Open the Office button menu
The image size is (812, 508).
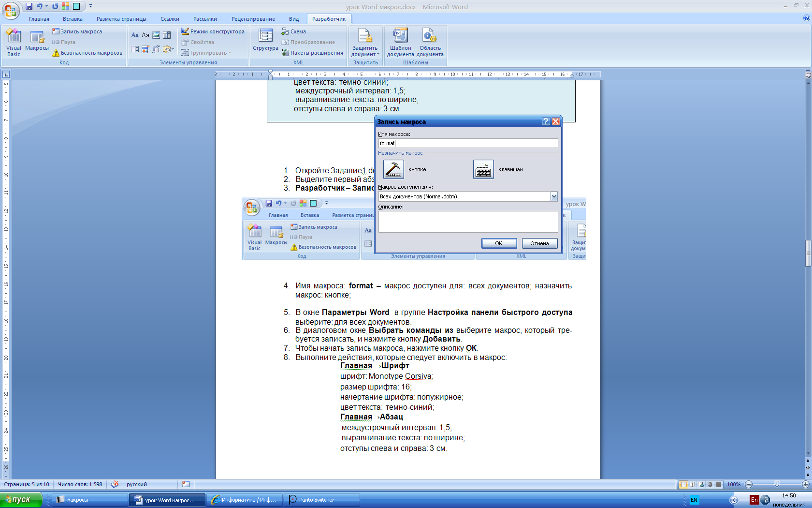10,10
